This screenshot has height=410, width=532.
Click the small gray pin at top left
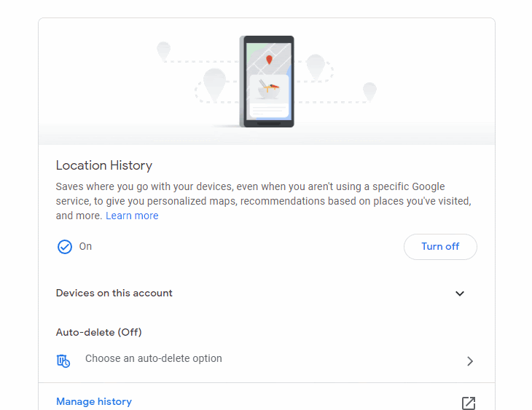coord(164,50)
